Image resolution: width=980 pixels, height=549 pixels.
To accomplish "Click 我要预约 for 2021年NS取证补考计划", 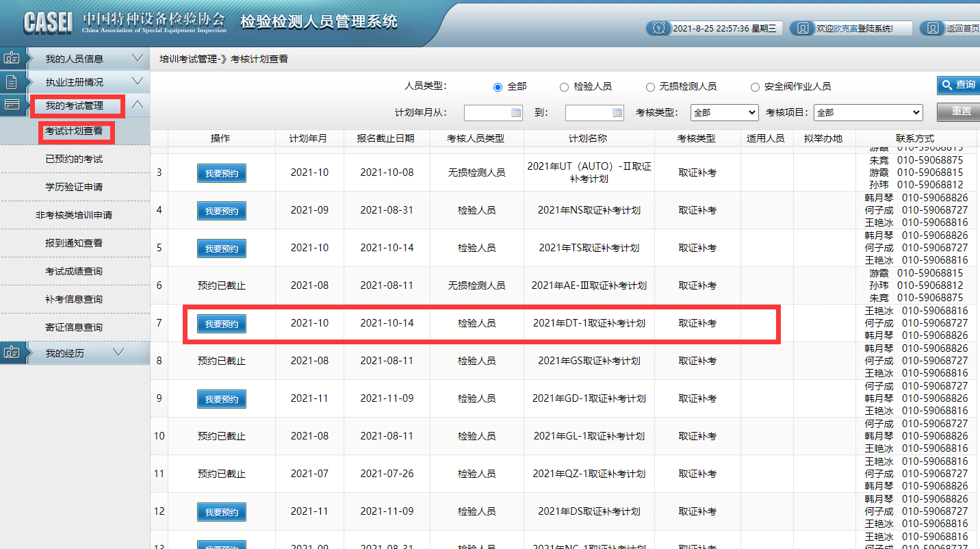I will (x=221, y=211).
